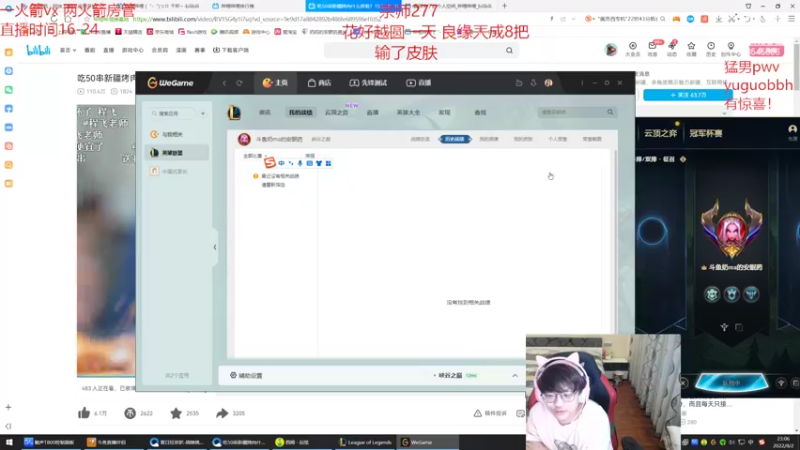Click the WeGame app search field

[x=172, y=113]
